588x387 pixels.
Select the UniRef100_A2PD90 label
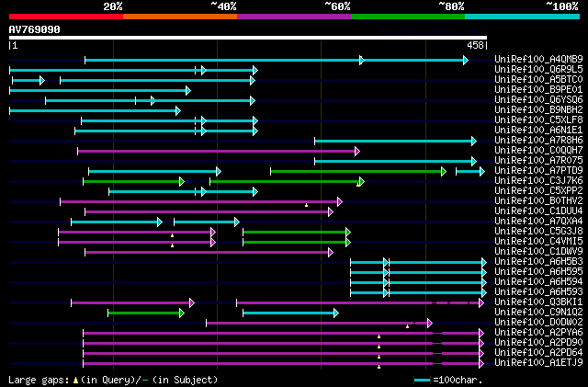pos(538,343)
